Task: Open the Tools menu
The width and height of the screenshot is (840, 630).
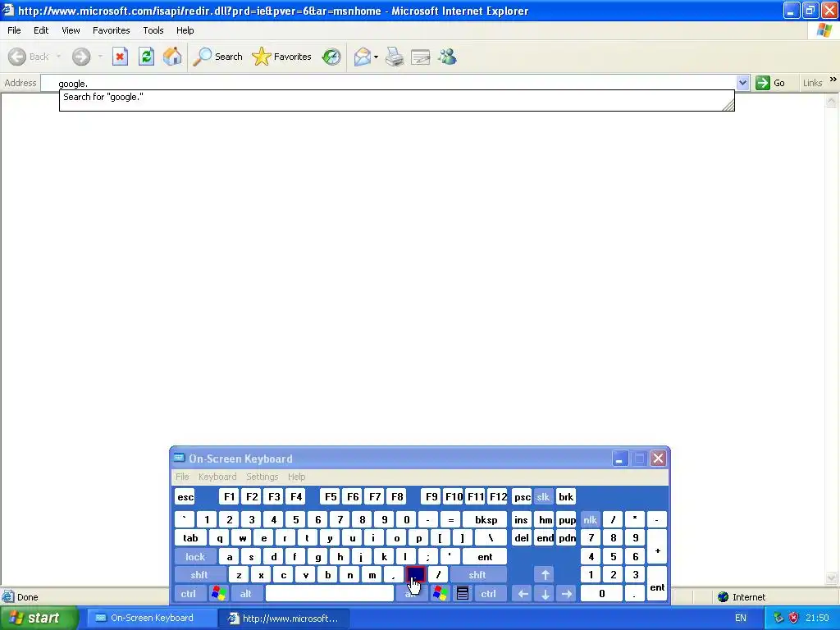Action: tap(153, 30)
